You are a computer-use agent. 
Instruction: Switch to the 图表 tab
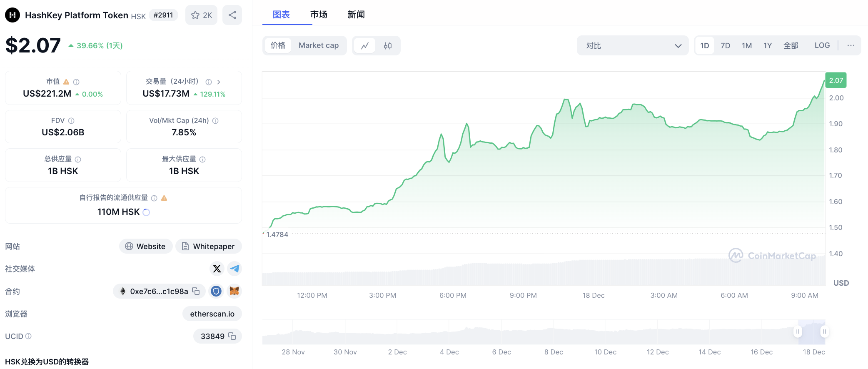[281, 15]
